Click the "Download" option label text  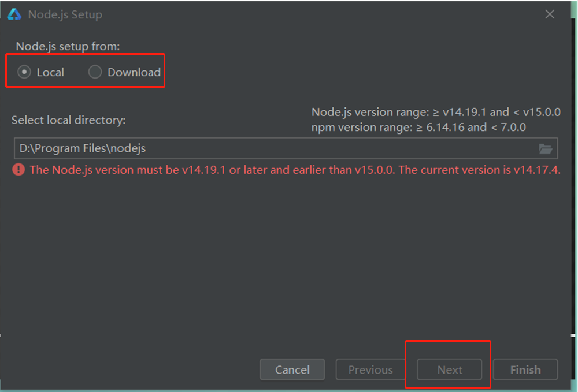(134, 73)
